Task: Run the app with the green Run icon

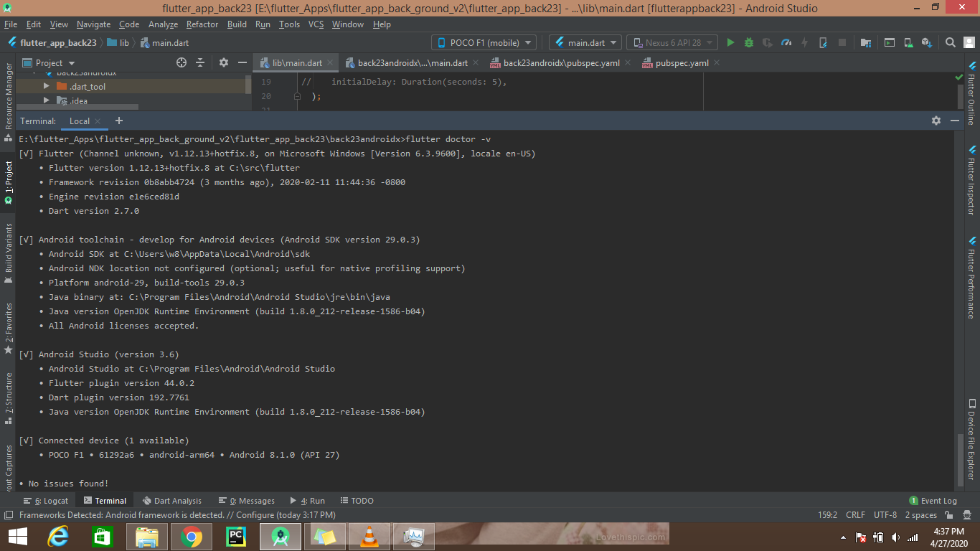Action: click(x=730, y=43)
